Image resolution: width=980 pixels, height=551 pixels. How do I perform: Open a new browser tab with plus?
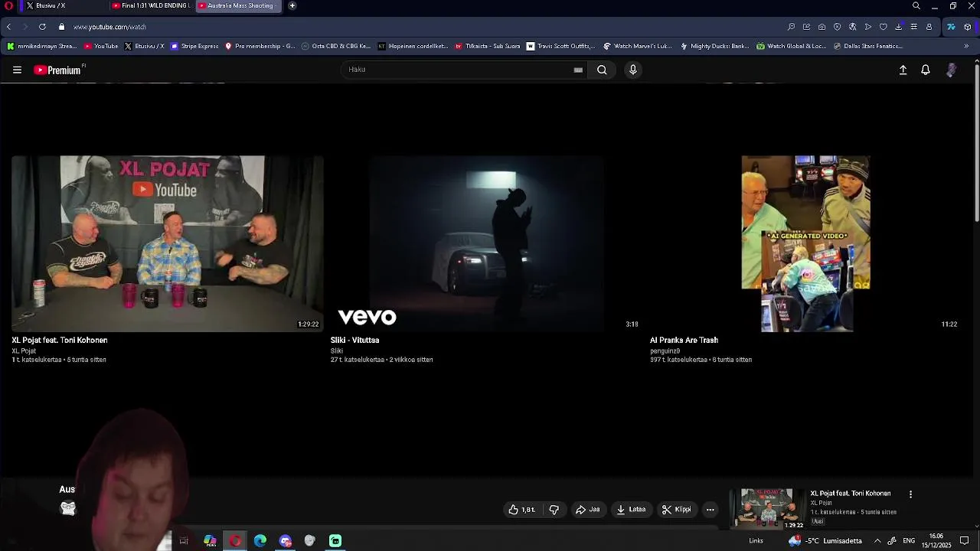pos(292,5)
